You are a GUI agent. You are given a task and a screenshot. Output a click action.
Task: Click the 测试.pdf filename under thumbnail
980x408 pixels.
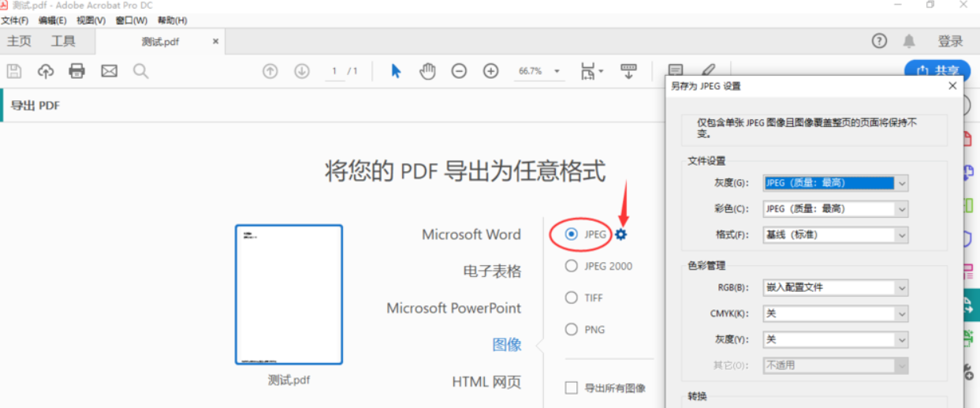coord(289,380)
